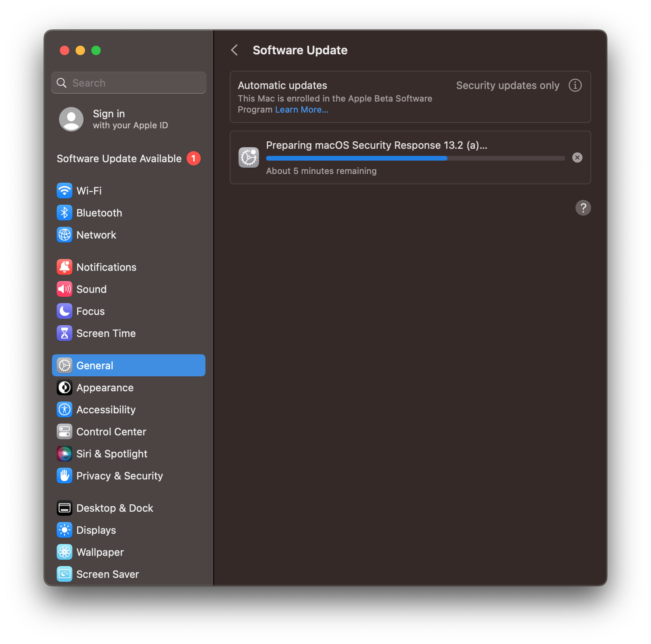
Task: Open the Network globe icon
Action: (65, 235)
